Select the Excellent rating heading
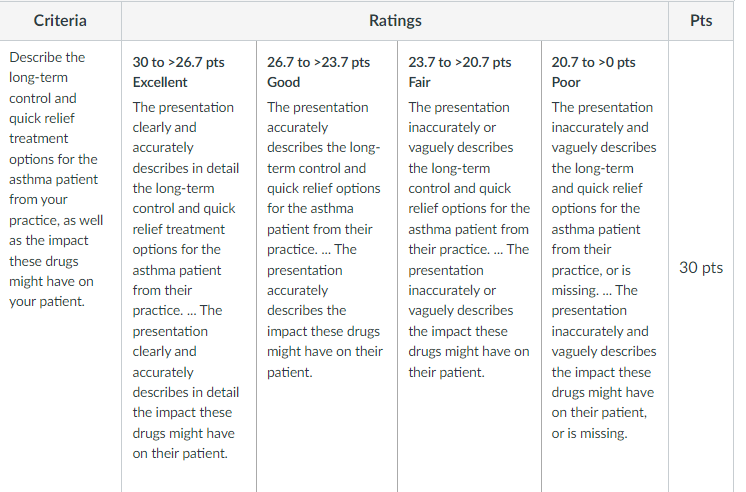The width and height of the screenshot is (746, 492). [x=160, y=82]
